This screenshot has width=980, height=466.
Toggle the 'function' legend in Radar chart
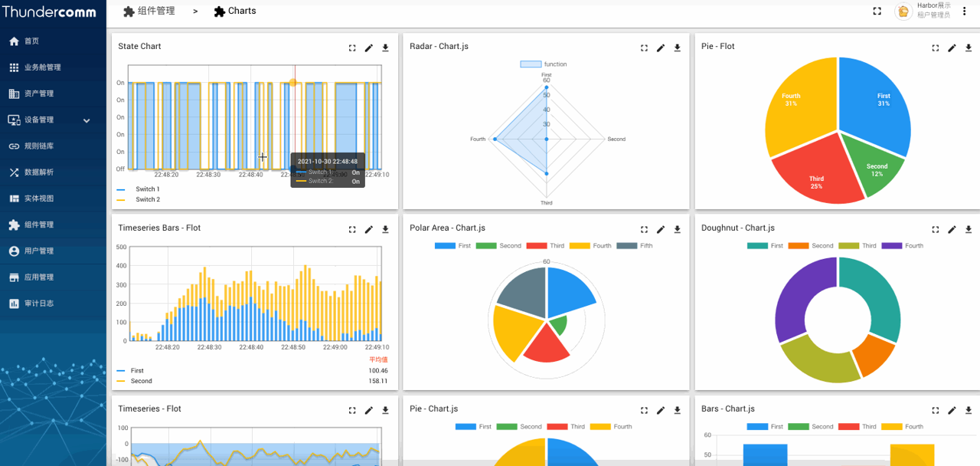click(544, 64)
